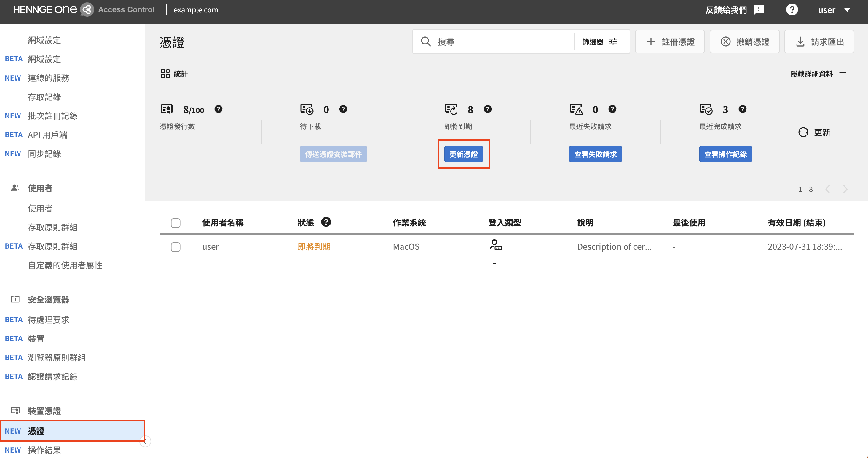Open the feedback exclamation icon
The height and width of the screenshot is (458, 868).
[x=759, y=9]
